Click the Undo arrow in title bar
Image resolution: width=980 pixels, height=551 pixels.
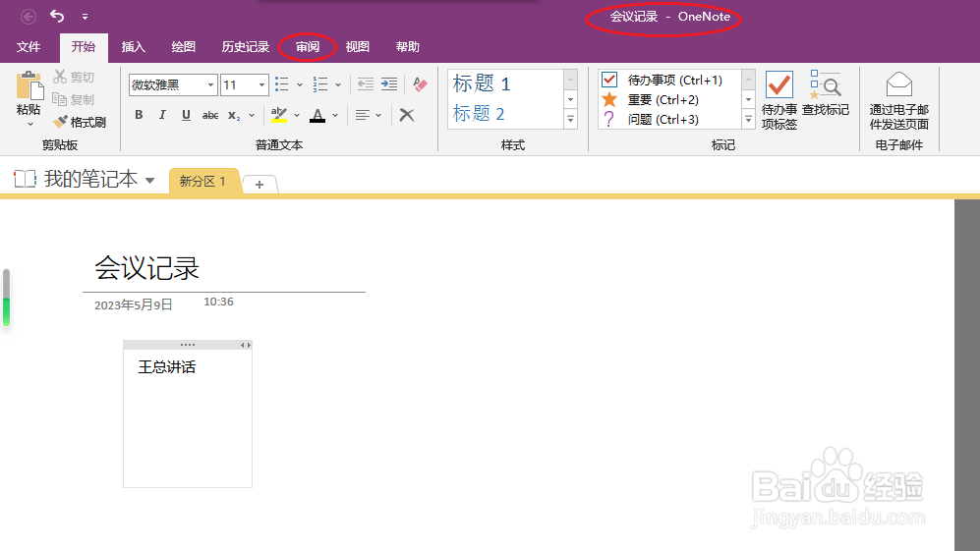pos(57,17)
